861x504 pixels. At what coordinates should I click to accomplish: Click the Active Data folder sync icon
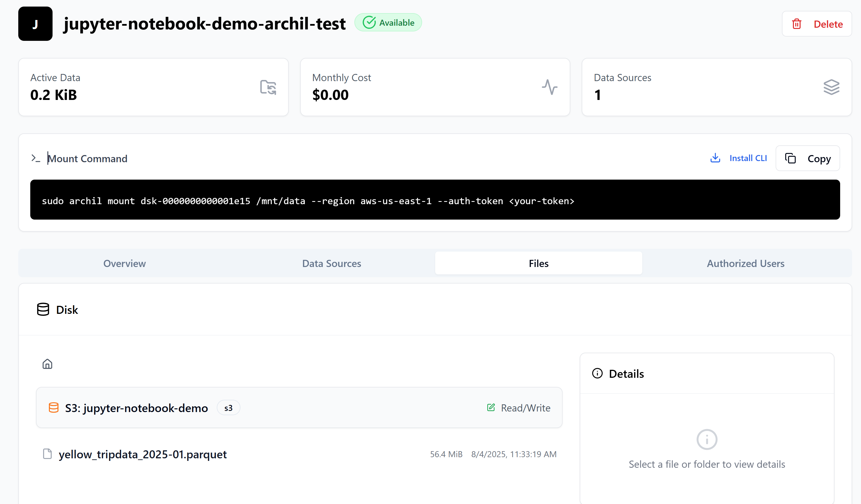pyautogui.click(x=268, y=87)
